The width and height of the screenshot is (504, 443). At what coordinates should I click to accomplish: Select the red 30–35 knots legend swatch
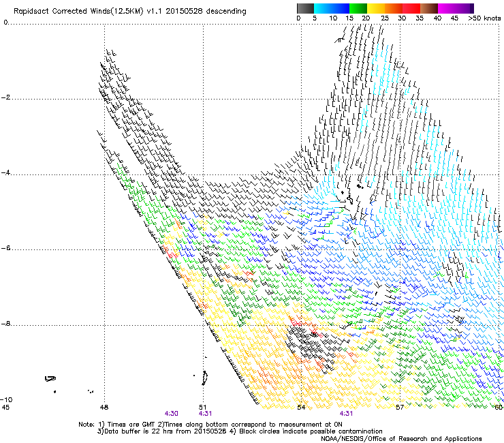411,8
